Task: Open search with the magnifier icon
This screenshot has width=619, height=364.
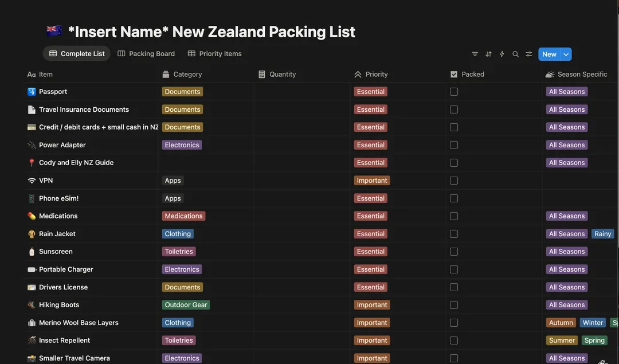Action: pos(515,54)
